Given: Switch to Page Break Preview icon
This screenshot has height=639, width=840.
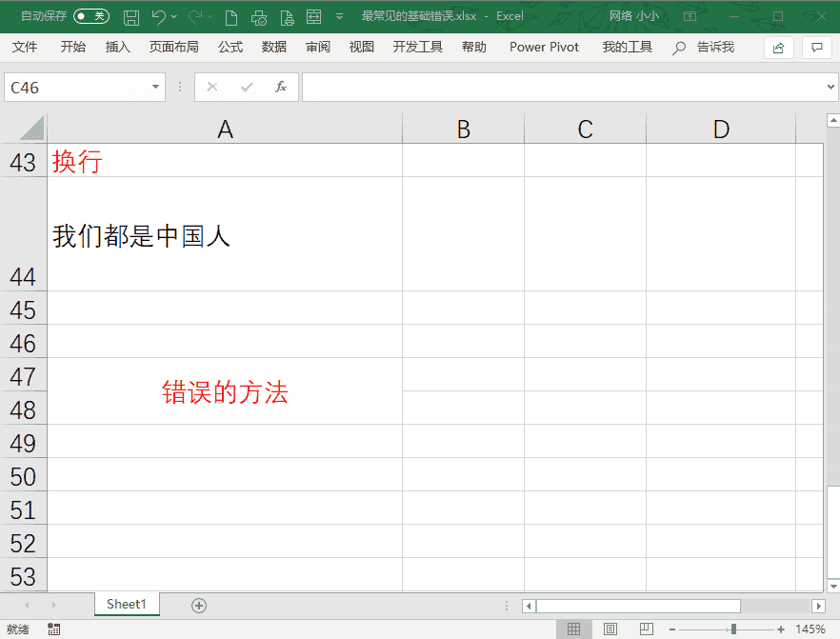Looking at the screenshot, I should (x=647, y=629).
